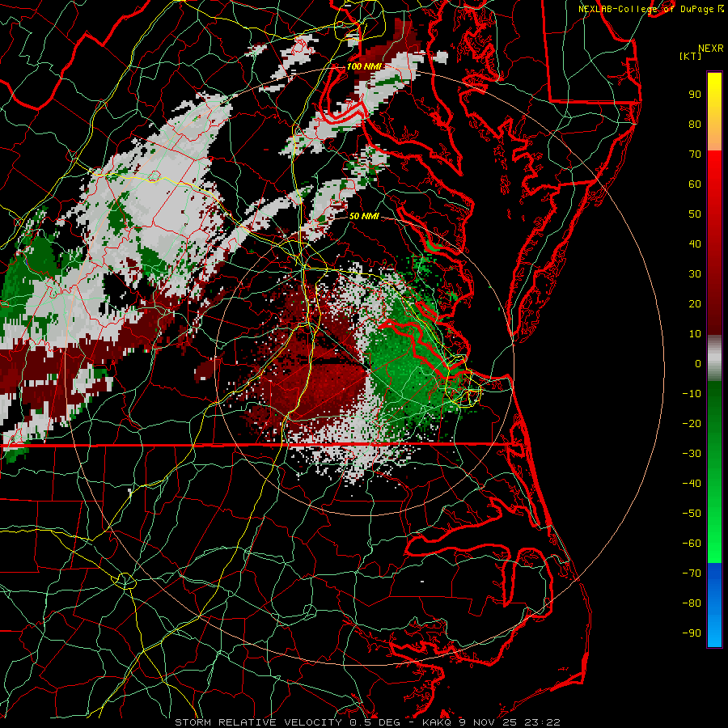Click the -30 value on the velocity scale
The image size is (728, 728).
[x=692, y=454]
